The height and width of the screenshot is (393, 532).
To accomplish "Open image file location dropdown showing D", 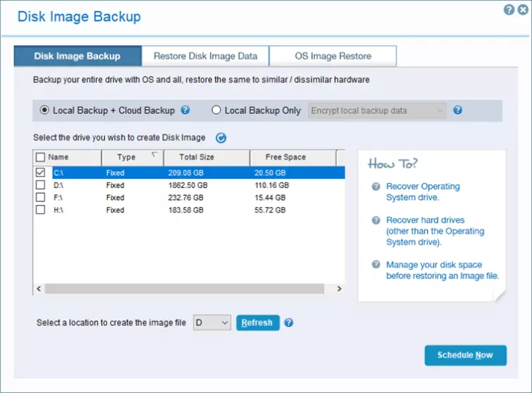I will tap(212, 323).
